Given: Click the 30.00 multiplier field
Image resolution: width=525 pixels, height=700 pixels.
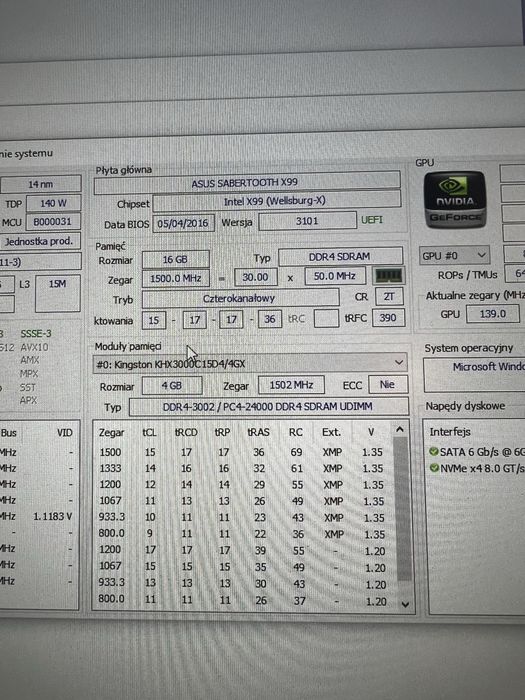Looking at the screenshot, I should coord(255,277).
